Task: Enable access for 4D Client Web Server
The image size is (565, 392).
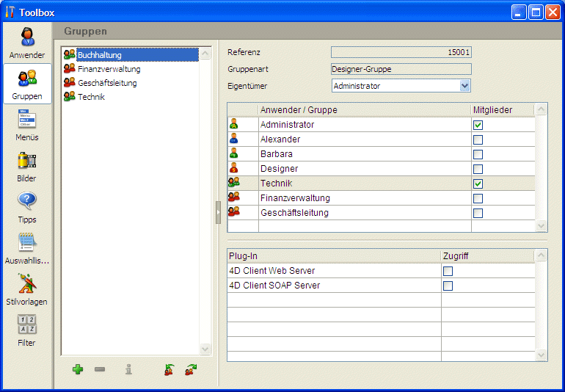Action: [448, 271]
